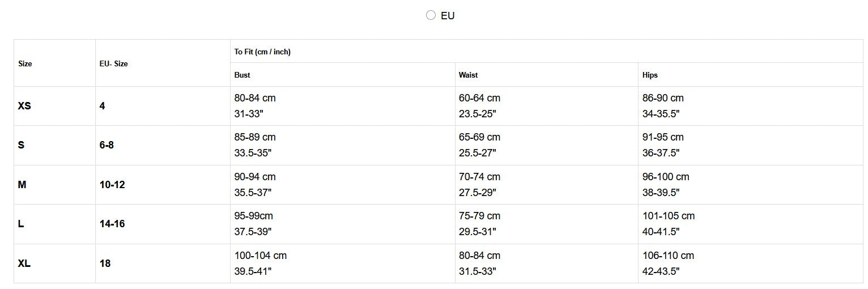
Task: Click the 65-69 cm waist measurement
Action: (479, 137)
